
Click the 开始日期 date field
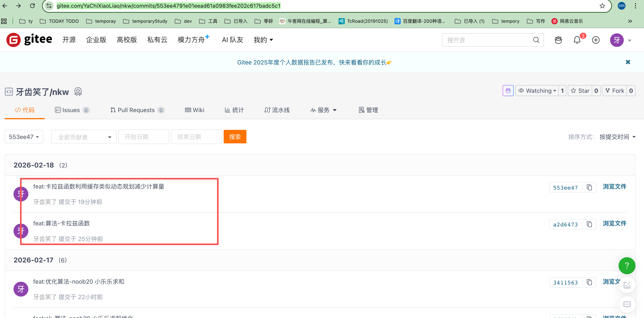tap(143, 137)
